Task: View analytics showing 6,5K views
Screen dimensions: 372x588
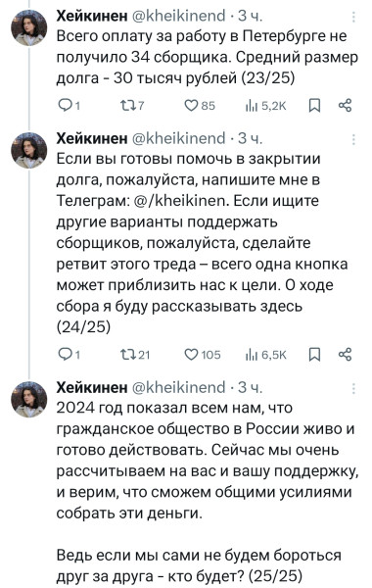Action: pos(265,355)
